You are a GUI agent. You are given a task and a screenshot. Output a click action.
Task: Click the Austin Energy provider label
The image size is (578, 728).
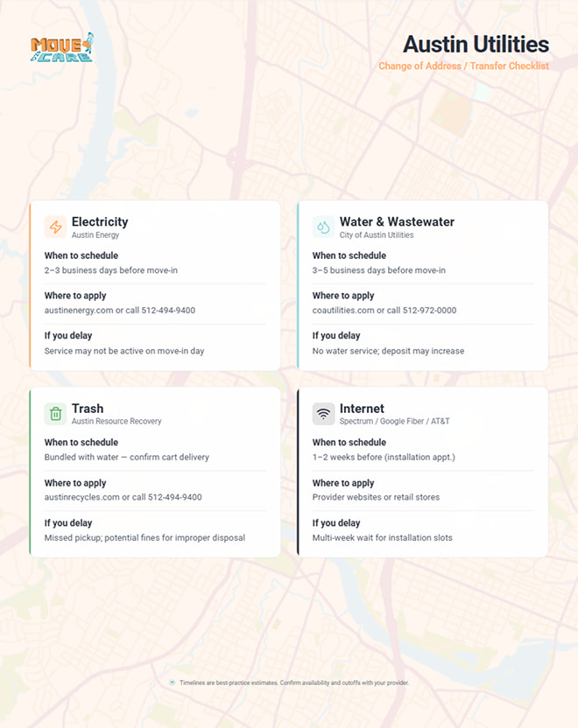pyautogui.click(x=95, y=234)
